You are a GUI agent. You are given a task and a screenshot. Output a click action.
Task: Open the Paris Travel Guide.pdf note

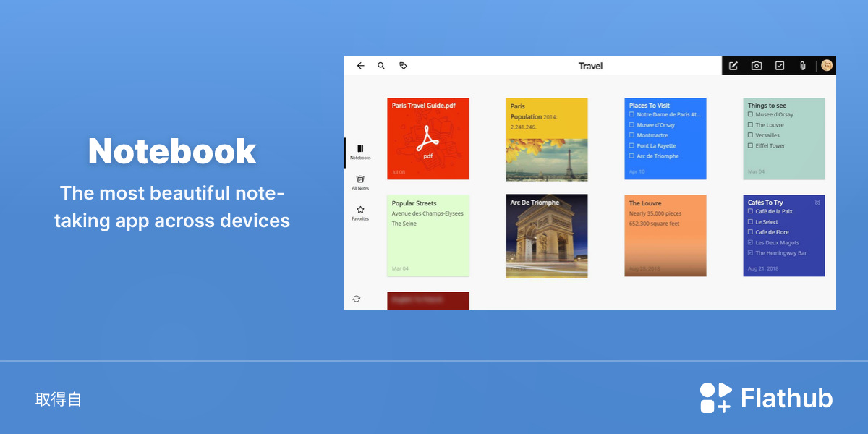tap(428, 139)
